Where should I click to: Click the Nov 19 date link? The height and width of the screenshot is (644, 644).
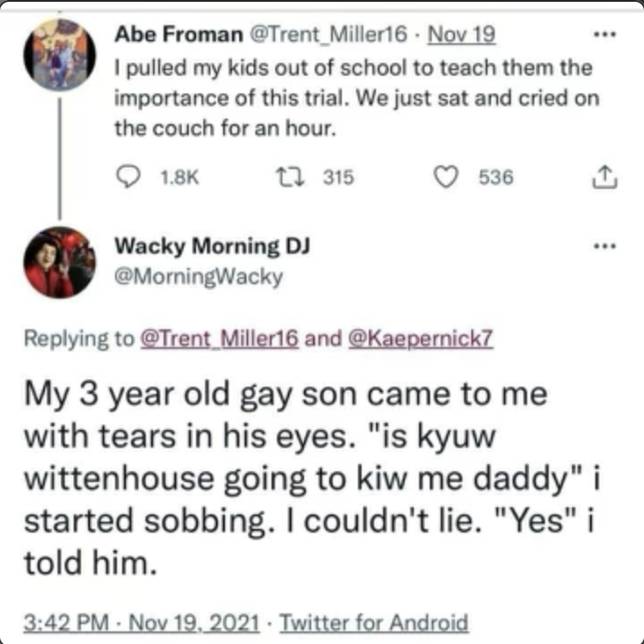(460, 36)
